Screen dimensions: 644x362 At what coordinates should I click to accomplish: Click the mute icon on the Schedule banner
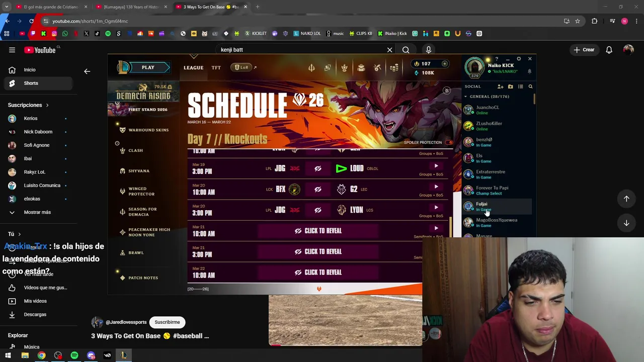click(x=446, y=90)
